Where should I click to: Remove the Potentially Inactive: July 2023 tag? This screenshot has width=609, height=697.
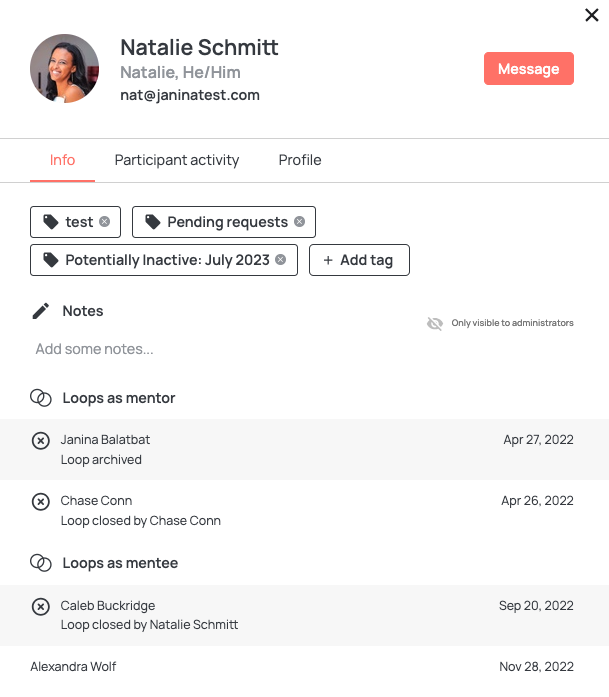click(280, 260)
